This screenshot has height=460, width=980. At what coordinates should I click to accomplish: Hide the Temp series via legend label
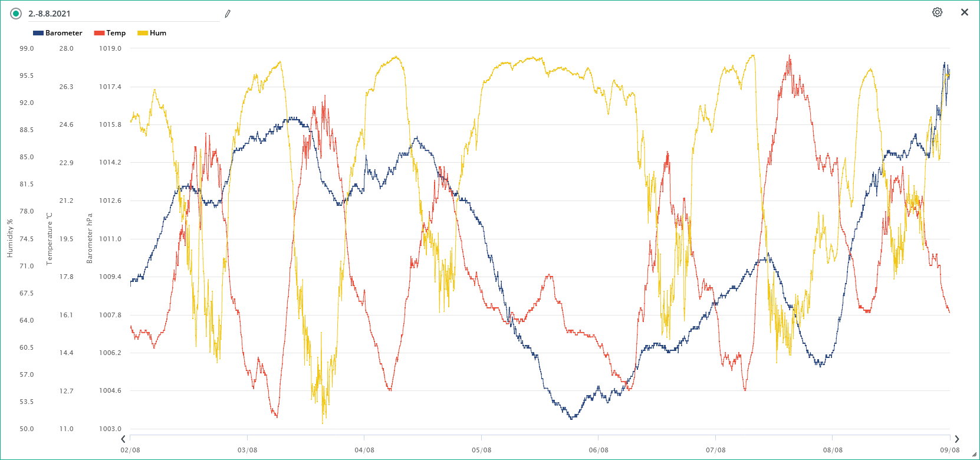(116, 33)
